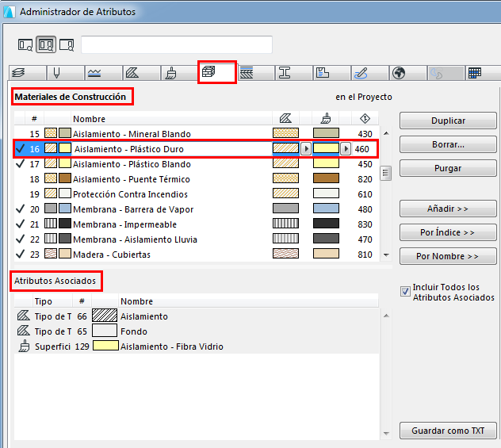Select associated surface 129 Aislamiento - Fibra Vidrio

tap(196, 346)
